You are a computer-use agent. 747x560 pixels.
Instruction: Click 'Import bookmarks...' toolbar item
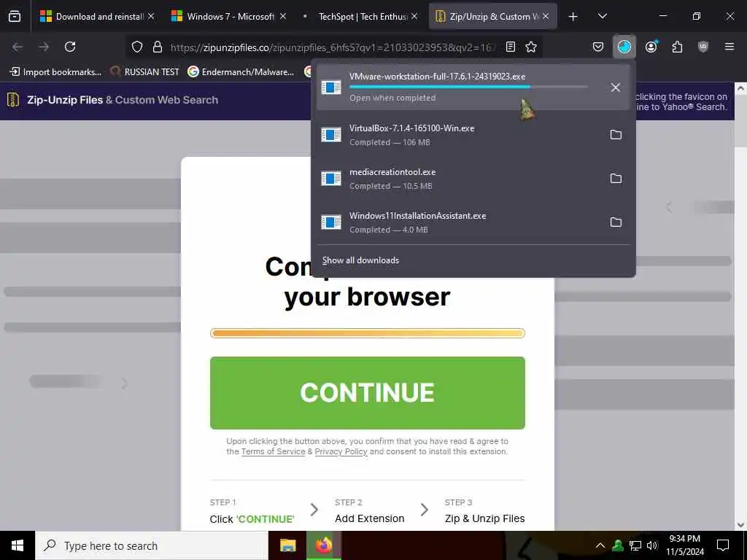click(x=55, y=72)
